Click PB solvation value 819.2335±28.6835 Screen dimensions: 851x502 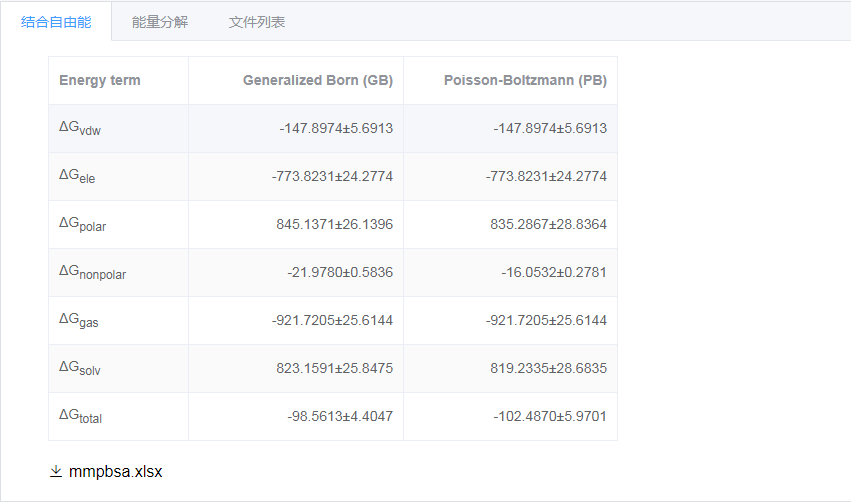[x=548, y=368]
